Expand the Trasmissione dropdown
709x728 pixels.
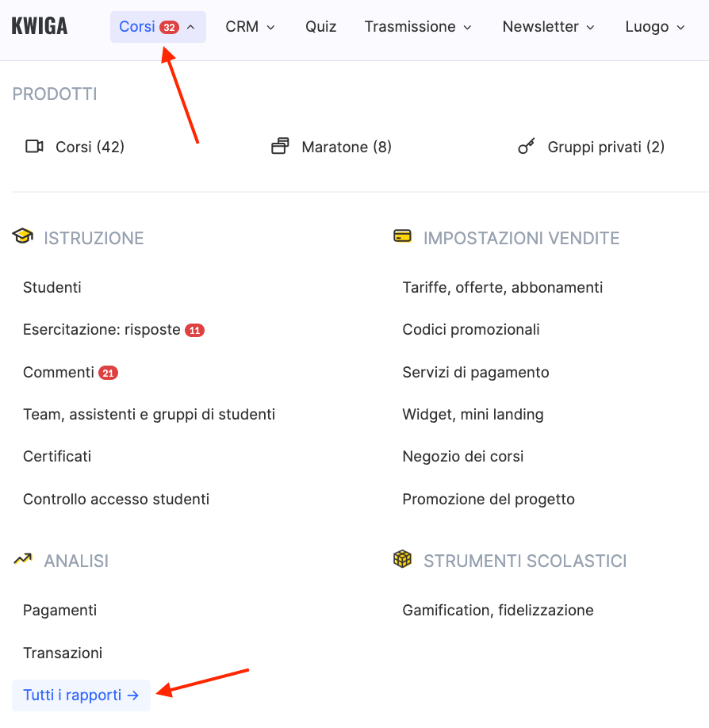point(418,27)
